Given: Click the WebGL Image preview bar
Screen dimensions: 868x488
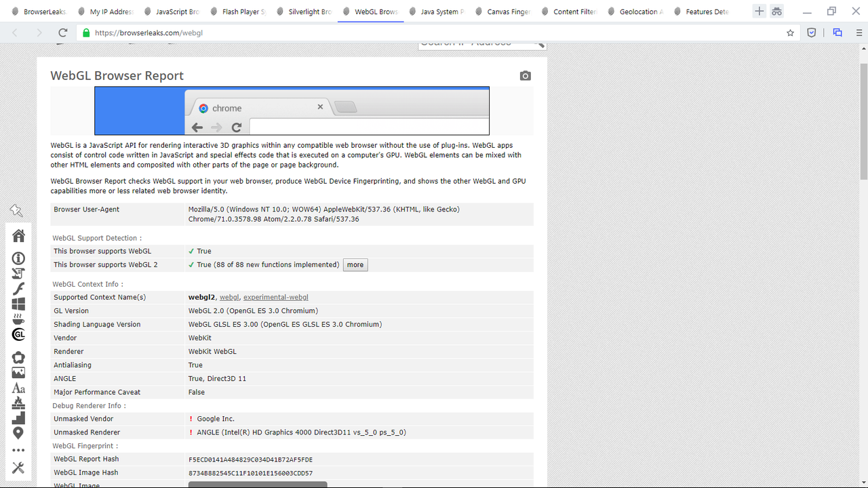Looking at the screenshot, I should coord(258,485).
